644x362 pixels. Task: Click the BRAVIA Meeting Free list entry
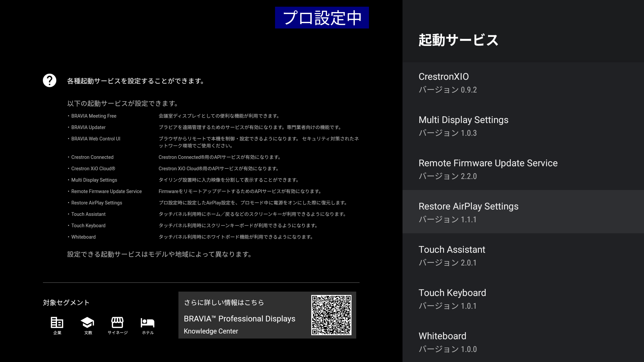click(94, 116)
